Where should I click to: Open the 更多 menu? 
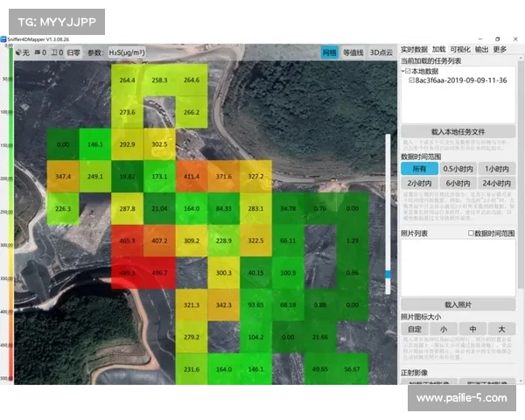[500, 50]
